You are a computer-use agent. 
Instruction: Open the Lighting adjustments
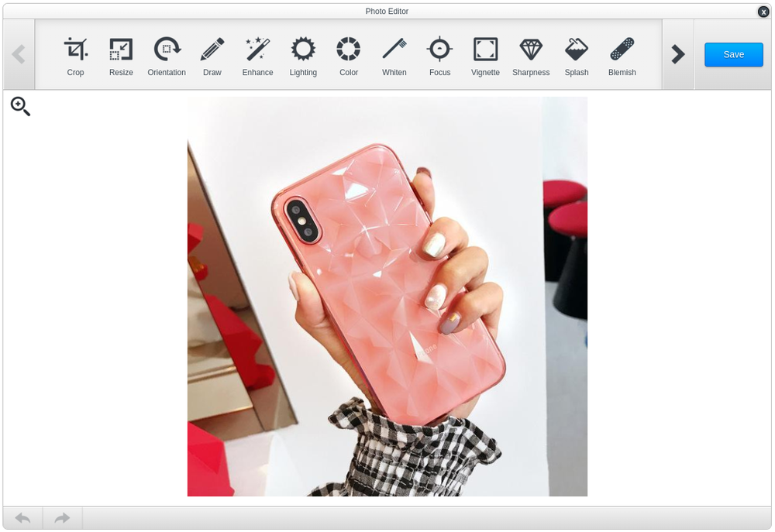pyautogui.click(x=303, y=54)
